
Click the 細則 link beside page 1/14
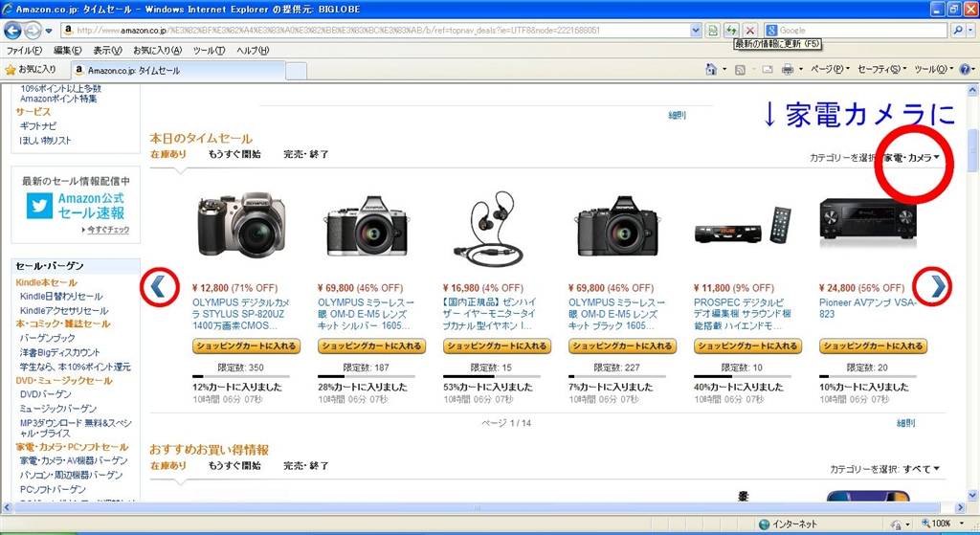click(905, 423)
